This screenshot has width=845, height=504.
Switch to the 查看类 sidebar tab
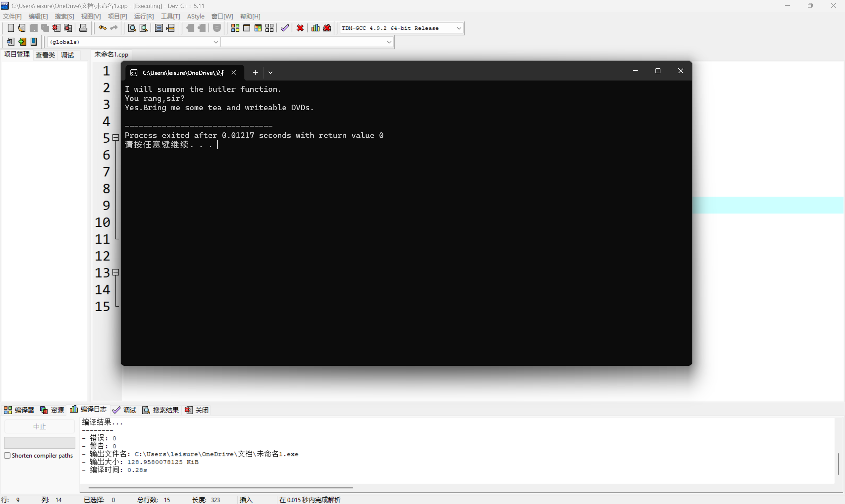(x=45, y=55)
